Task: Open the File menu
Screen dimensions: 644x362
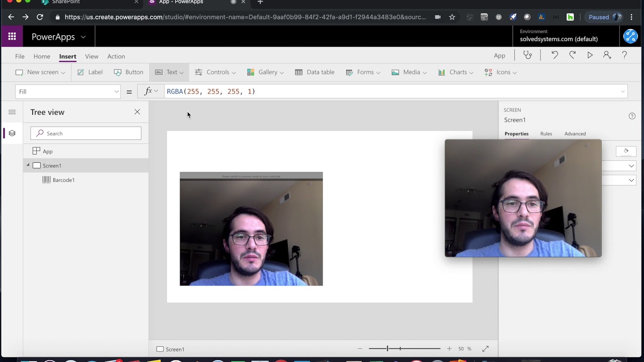Action: [20, 56]
